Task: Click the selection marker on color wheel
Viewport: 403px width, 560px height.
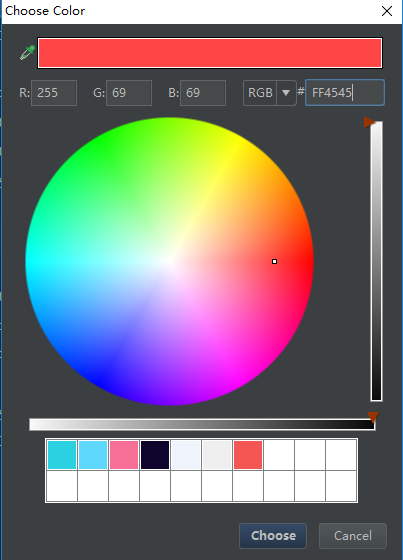Action: click(x=274, y=261)
